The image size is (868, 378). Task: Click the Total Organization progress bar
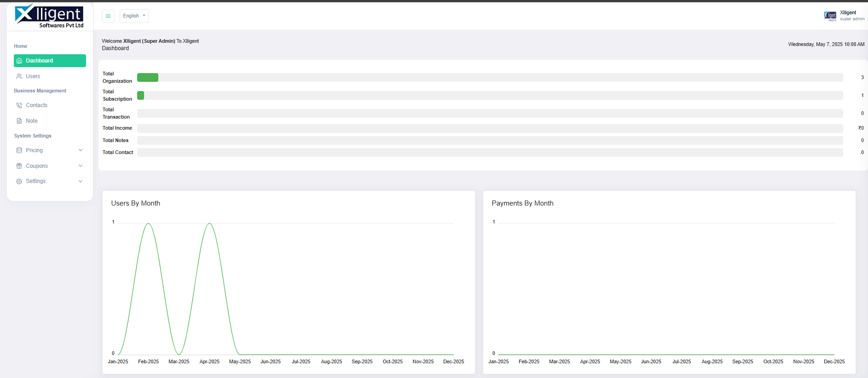click(490, 77)
